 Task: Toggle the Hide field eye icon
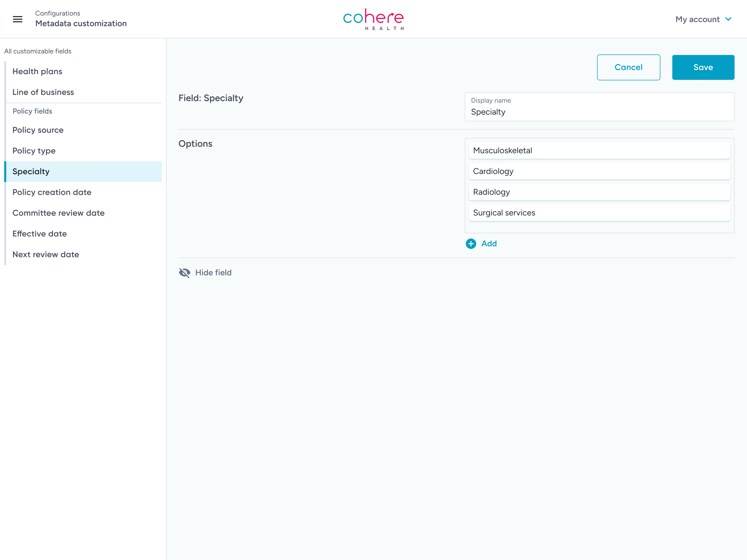[184, 273]
